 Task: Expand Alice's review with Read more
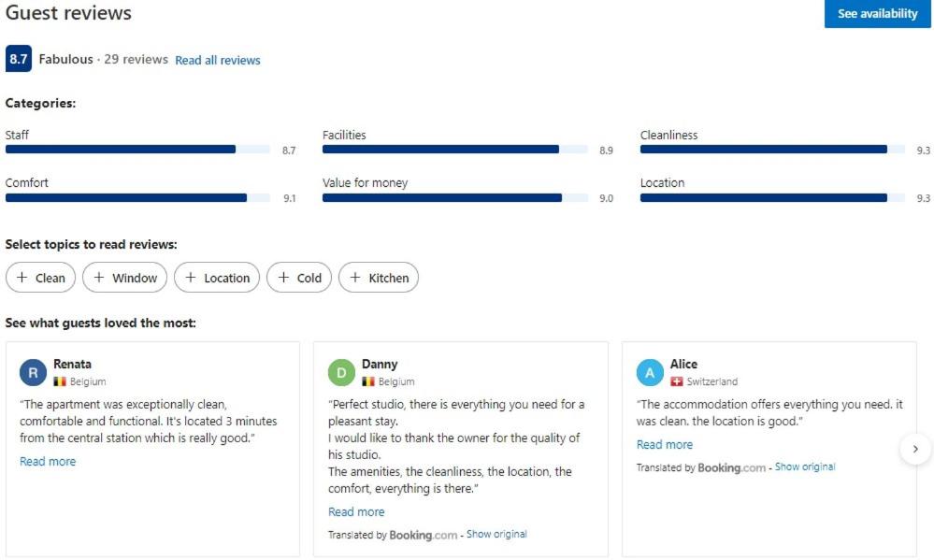click(x=665, y=444)
